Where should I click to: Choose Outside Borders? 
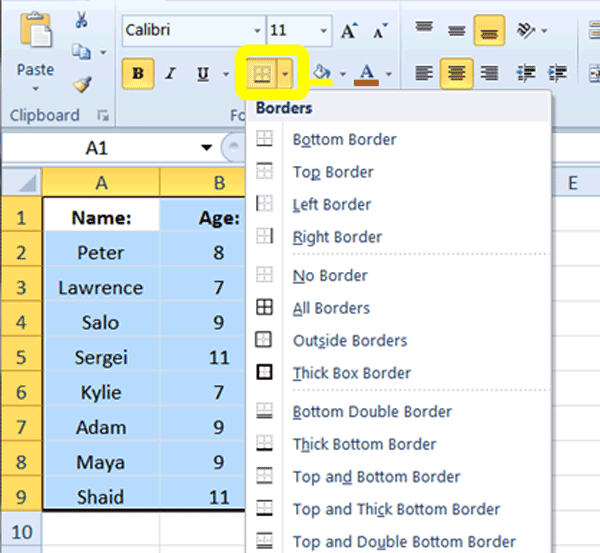tap(398, 341)
